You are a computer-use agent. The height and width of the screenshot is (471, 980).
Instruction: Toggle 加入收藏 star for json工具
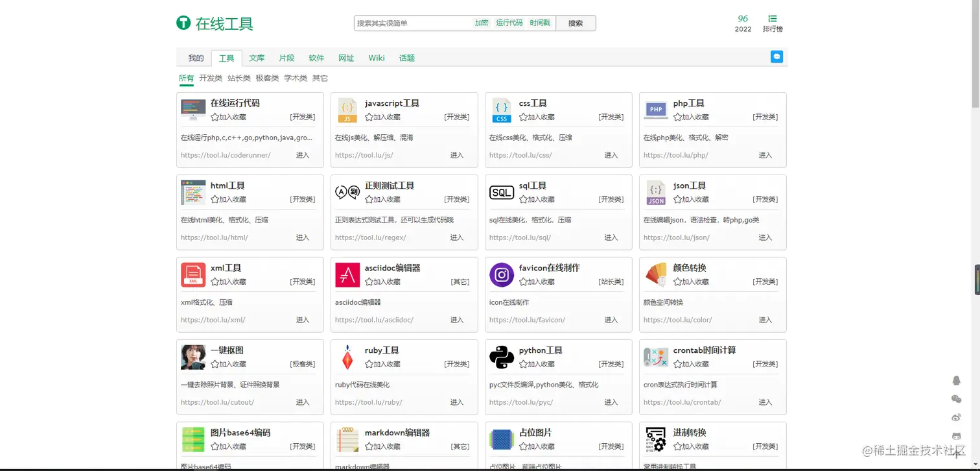click(x=678, y=200)
